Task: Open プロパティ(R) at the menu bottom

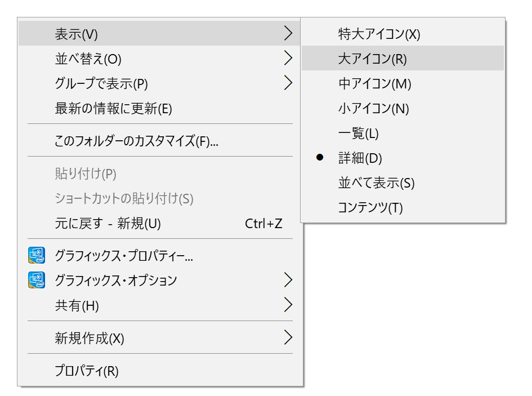Action: [159, 370]
